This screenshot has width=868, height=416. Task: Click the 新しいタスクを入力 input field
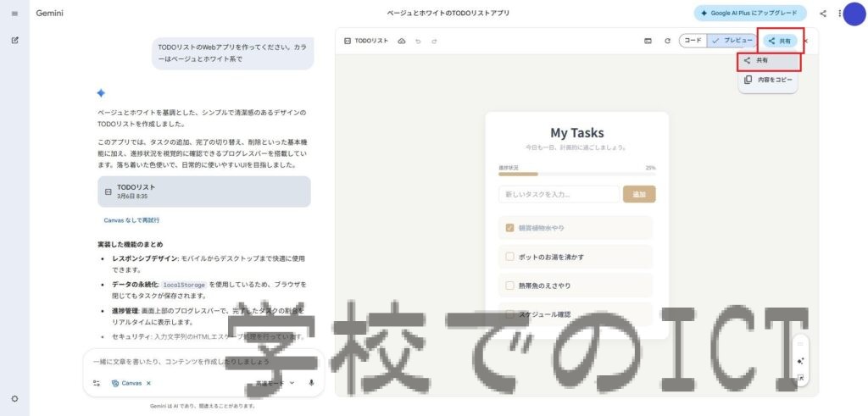coord(559,194)
